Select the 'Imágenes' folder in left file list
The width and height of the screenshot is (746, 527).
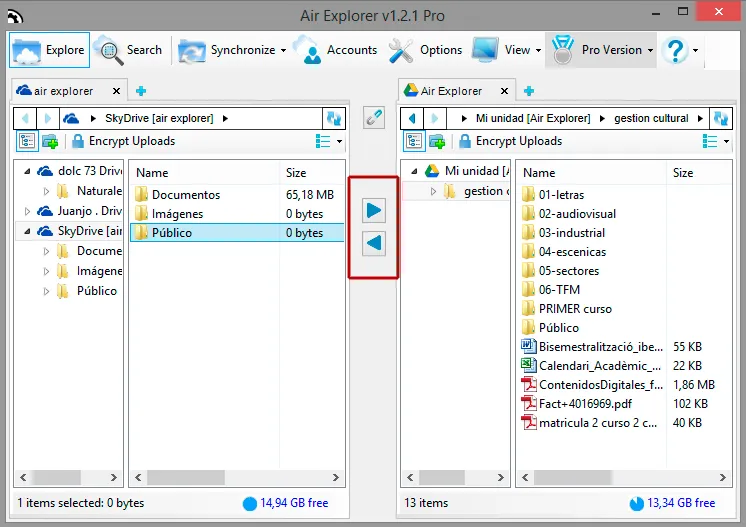(237, 214)
